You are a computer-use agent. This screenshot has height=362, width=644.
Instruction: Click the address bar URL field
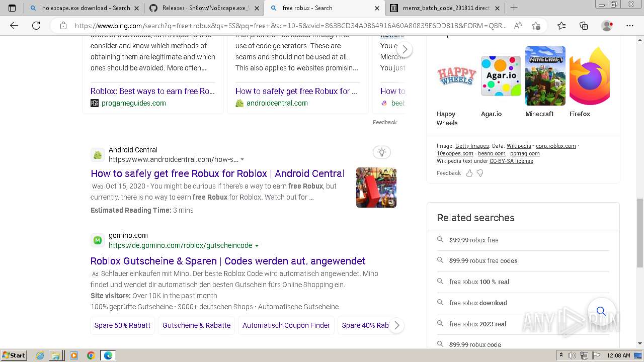click(x=291, y=26)
